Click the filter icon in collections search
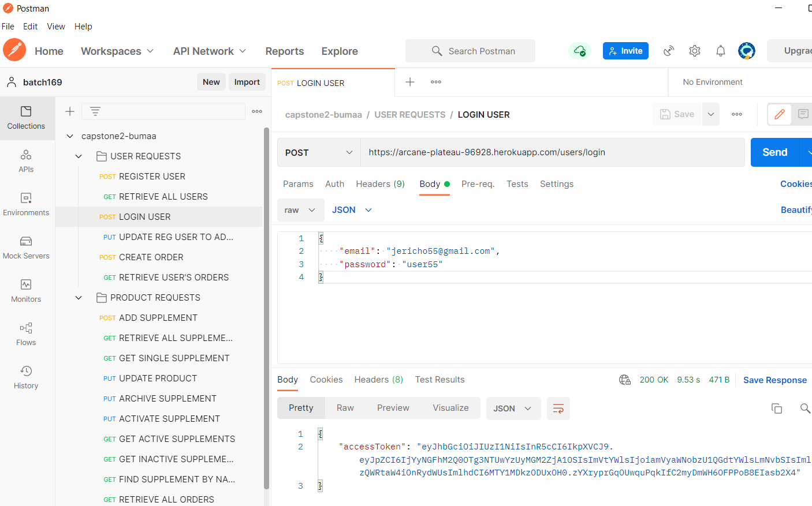 coord(95,111)
